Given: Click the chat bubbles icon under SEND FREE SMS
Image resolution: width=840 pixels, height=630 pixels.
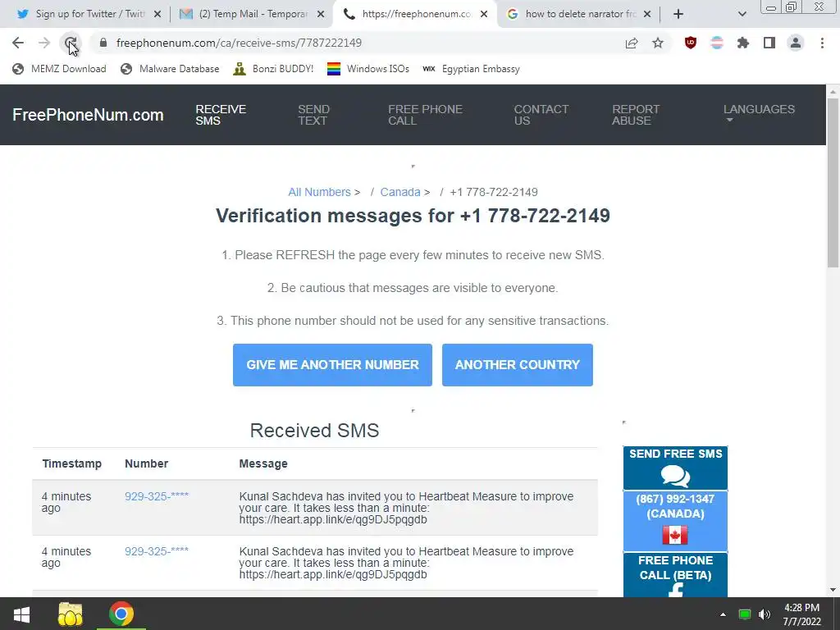Looking at the screenshot, I should (675, 476).
